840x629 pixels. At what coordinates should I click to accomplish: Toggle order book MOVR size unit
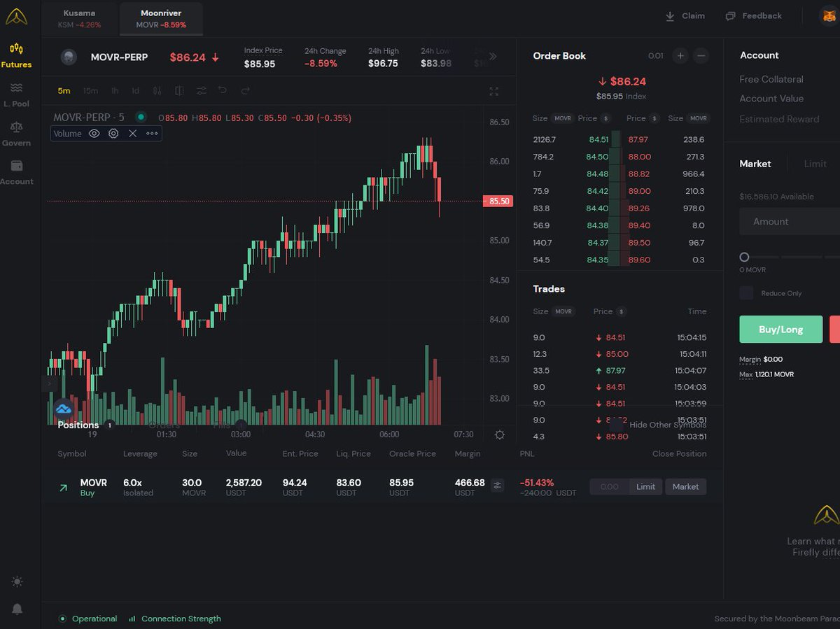[563, 118]
